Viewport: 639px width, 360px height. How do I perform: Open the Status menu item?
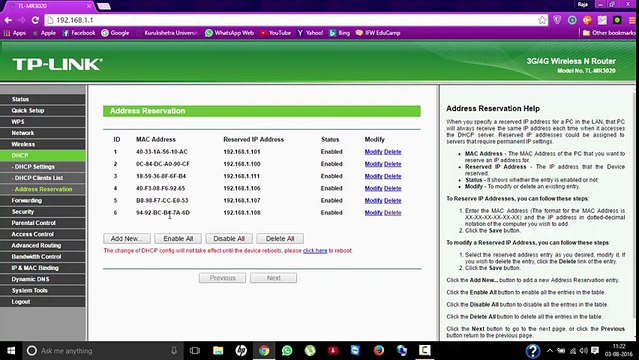click(43, 99)
